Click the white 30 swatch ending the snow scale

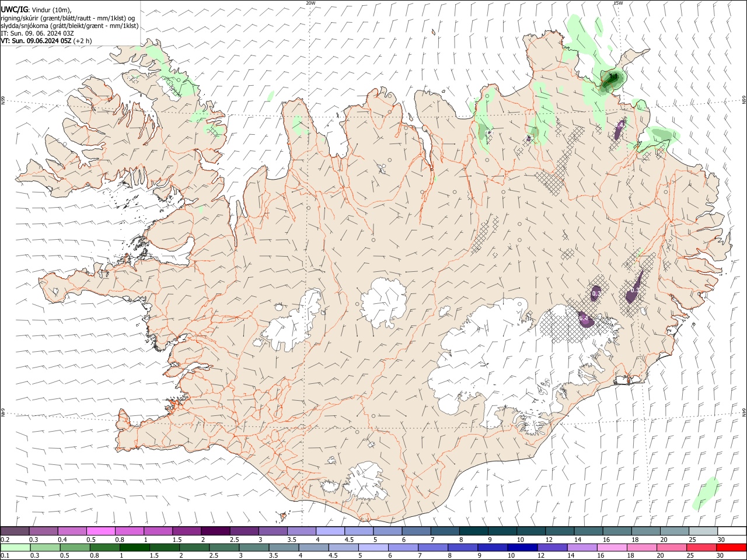[x=732, y=531]
